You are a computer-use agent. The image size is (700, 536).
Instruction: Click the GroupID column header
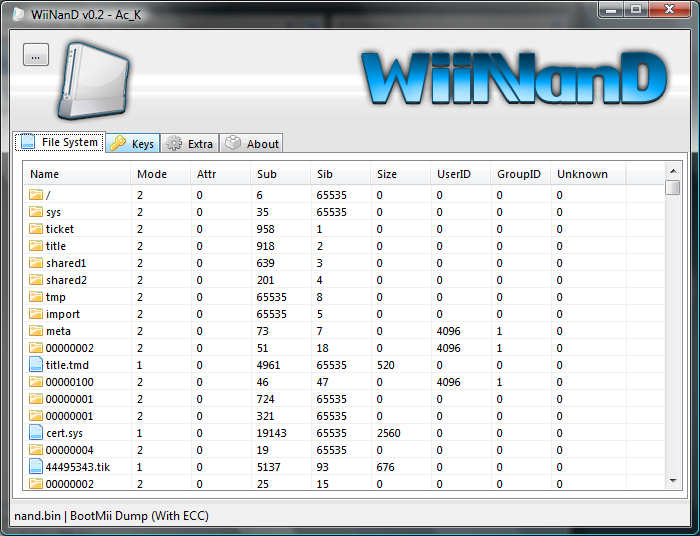pos(521,174)
